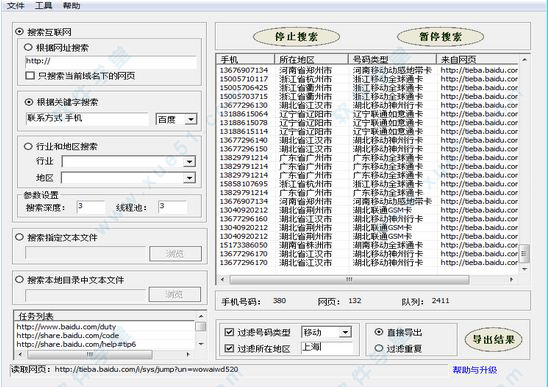Uncheck the 过滤所在地区 checkbox
Screen dimensions: 548x387
[x=229, y=348]
